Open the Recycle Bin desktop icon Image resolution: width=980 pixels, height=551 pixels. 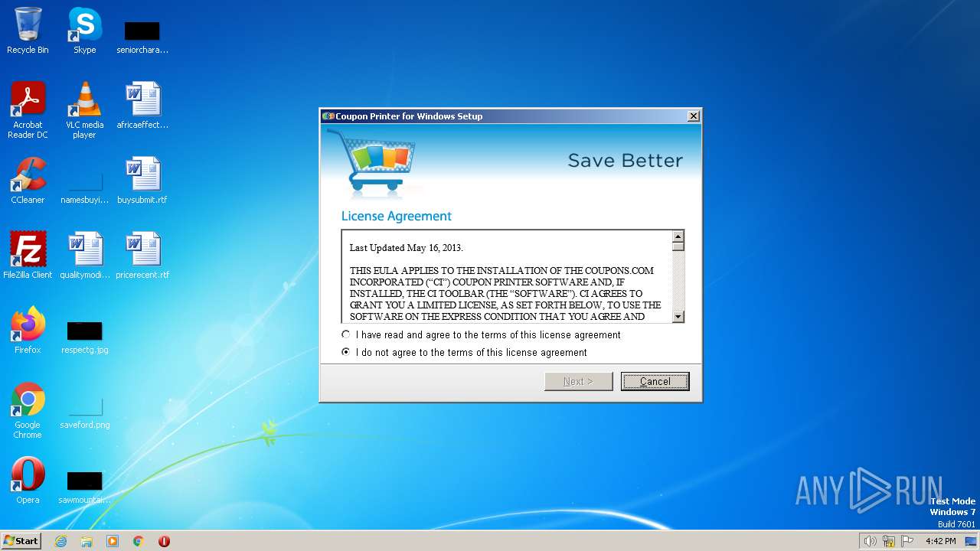28,31
